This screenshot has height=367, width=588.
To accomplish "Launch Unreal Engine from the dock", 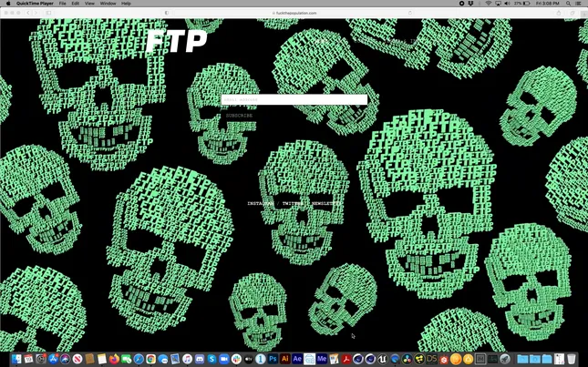I will point(382,359).
